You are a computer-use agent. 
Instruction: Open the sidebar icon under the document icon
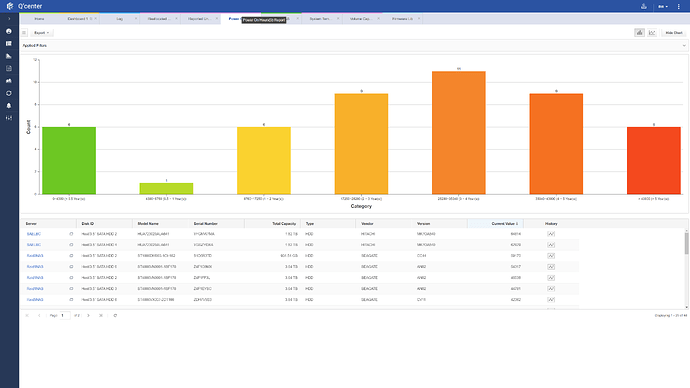(x=9, y=81)
